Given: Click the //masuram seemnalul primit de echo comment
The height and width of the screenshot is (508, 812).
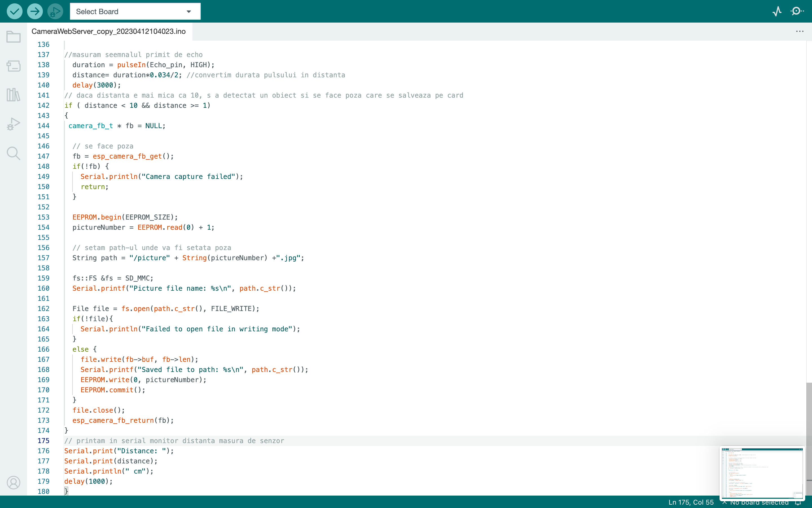Looking at the screenshot, I should [x=134, y=55].
